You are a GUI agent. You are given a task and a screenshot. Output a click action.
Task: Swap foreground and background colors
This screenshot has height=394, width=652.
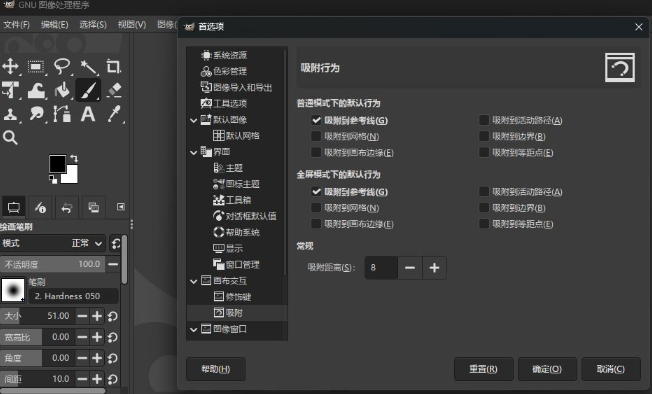pyautogui.click(x=74, y=158)
